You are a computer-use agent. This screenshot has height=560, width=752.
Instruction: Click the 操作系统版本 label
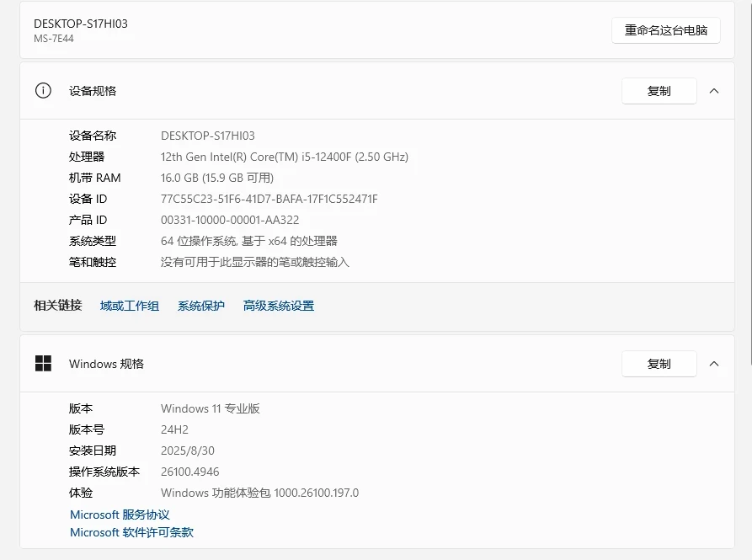click(104, 472)
